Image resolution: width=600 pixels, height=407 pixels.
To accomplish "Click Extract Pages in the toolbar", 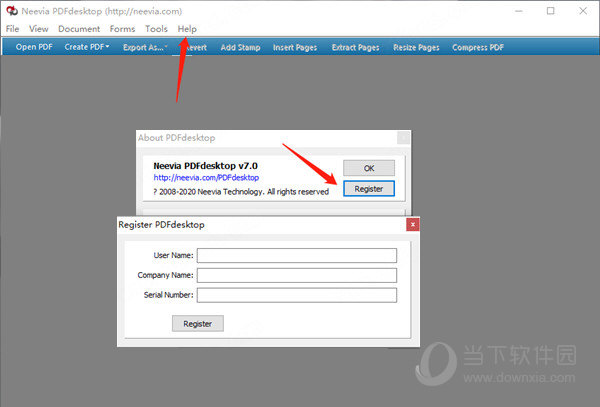I will [355, 47].
